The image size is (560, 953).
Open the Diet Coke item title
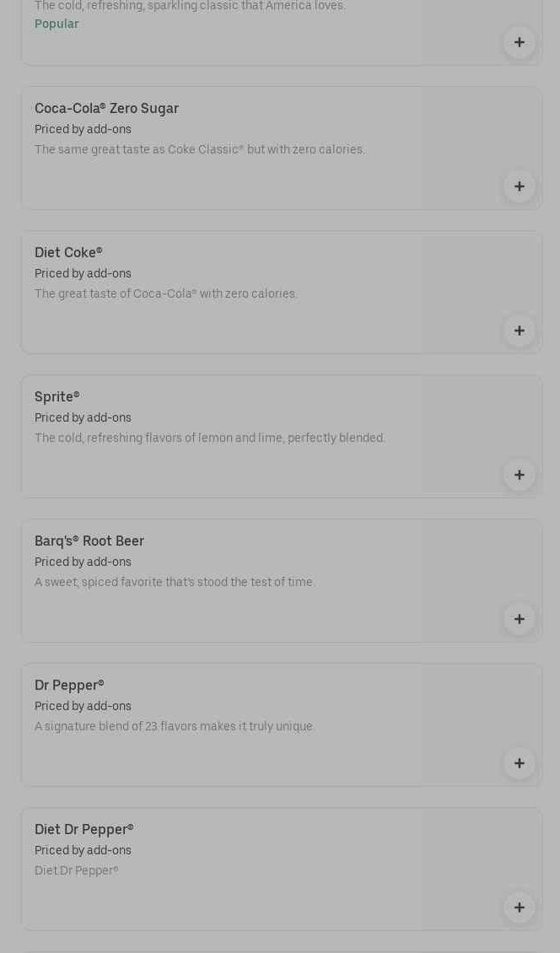pos(68,253)
